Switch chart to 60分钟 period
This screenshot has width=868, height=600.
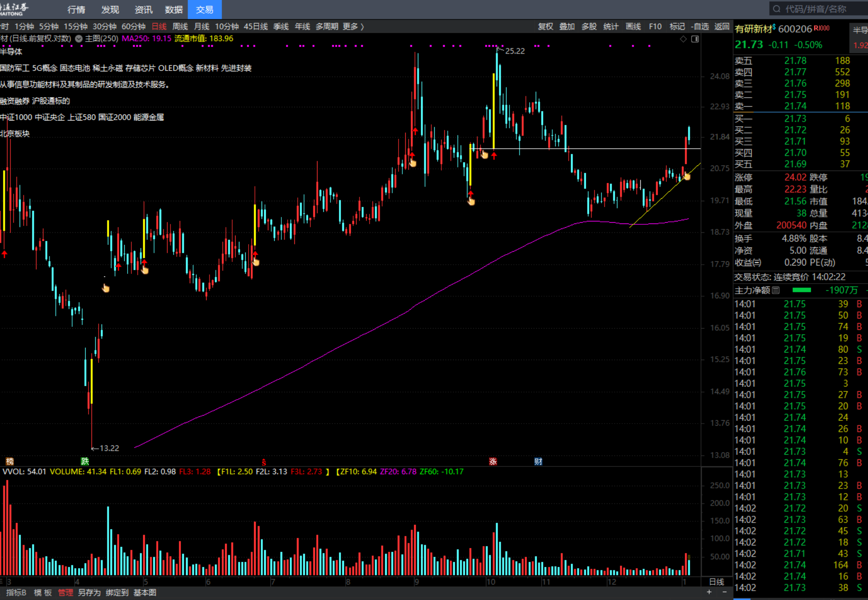coord(133,26)
